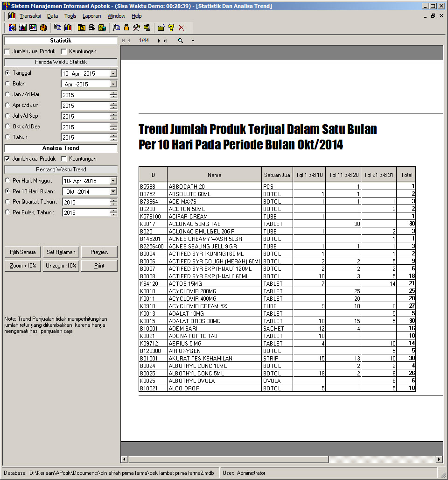Click the horizontal scrollbar thumb
Screen dimensions: 448x480
click(228, 459)
